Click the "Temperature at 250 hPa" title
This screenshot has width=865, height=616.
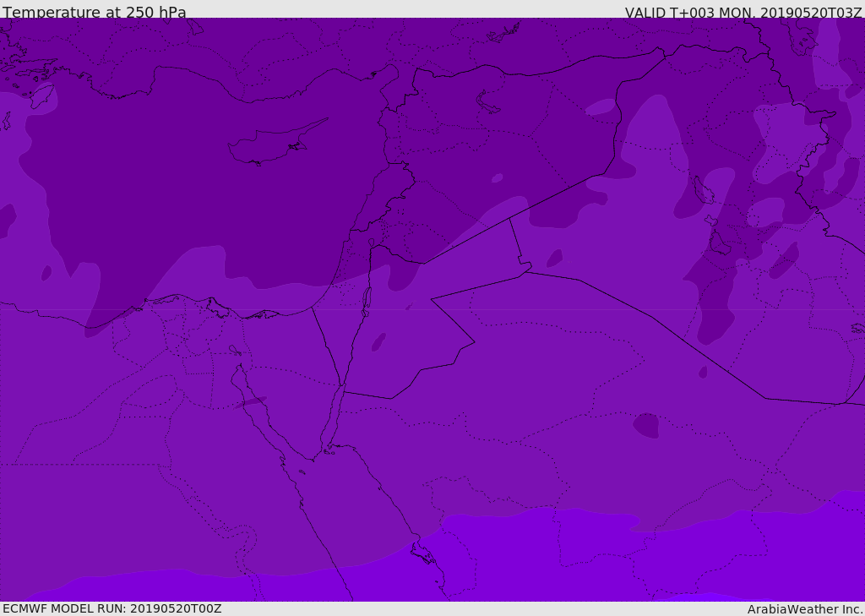[x=95, y=13]
